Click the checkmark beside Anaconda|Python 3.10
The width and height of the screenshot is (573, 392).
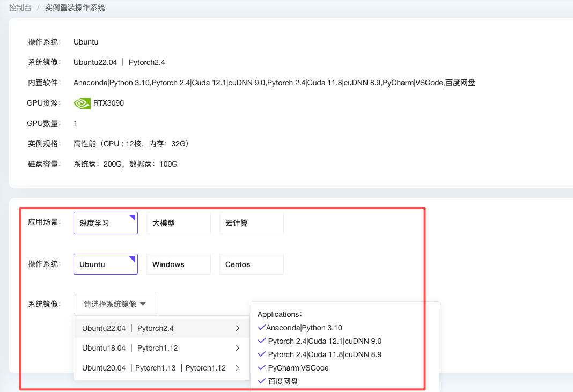point(261,328)
